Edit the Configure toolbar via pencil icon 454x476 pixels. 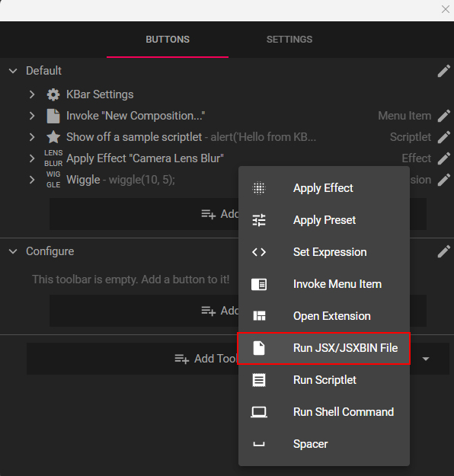pyautogui.click(x=443, y=251)
